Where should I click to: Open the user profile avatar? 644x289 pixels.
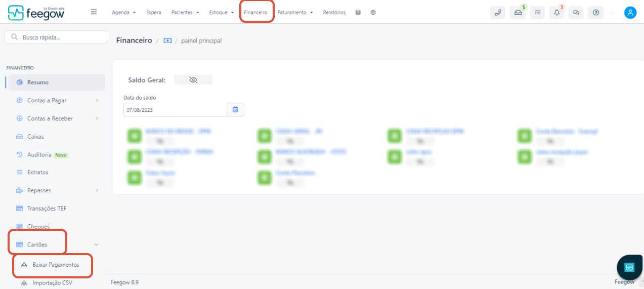pyautogui.click(x=630, y=13)
